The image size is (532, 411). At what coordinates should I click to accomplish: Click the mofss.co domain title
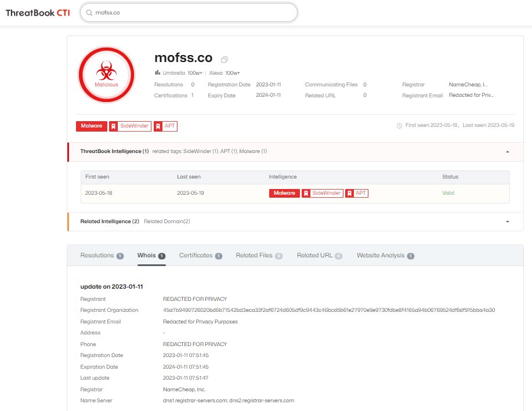(183, 58)
